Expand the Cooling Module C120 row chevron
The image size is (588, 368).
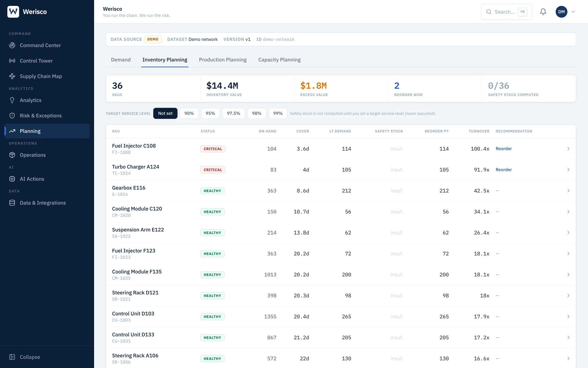tap(568, 211)
